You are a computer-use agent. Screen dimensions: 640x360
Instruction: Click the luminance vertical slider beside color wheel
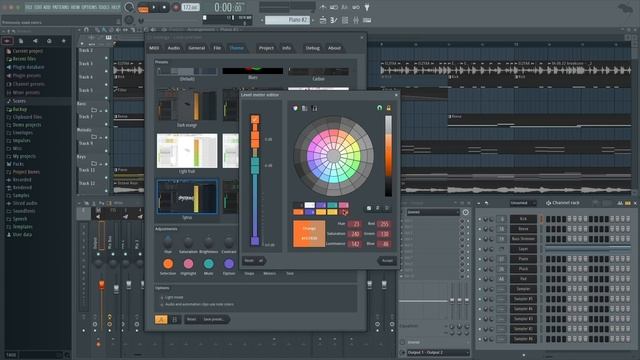(x=388, y=156)
